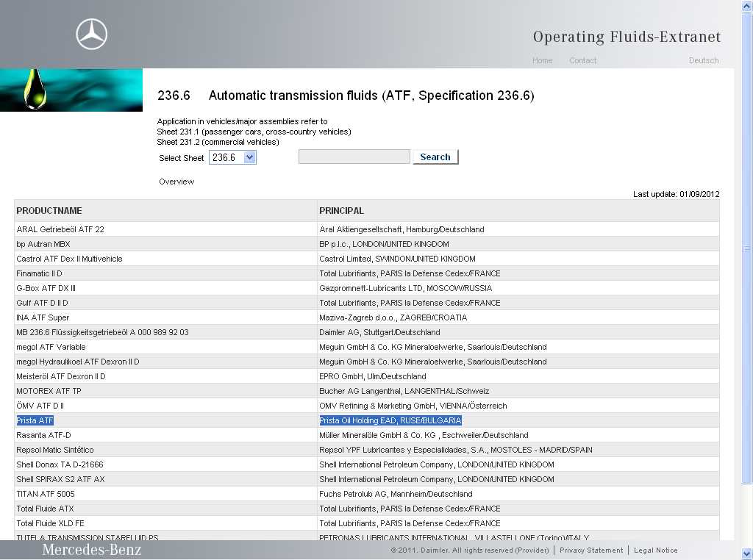Select INA ATF Super product
Image resolution: width=753 pixels, height=560 pixels.
[x=43, y=317]
